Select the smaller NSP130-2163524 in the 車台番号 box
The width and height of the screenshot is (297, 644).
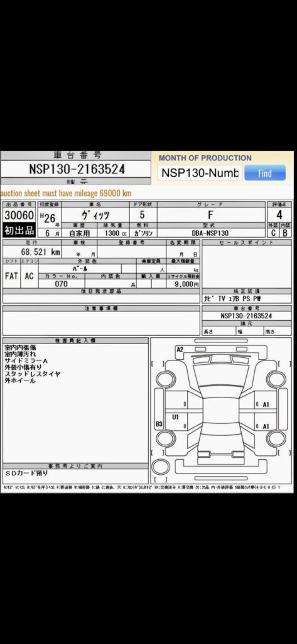246,316
